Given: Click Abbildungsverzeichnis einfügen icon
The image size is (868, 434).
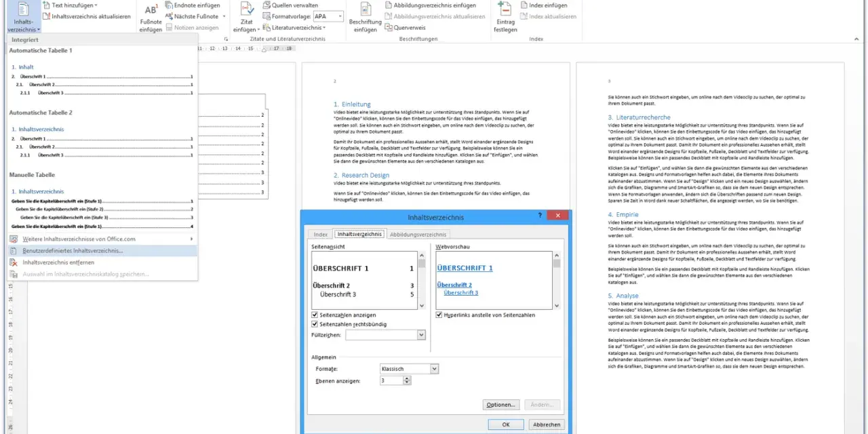Looking at the screenshot, I should [x=388, y=5].
